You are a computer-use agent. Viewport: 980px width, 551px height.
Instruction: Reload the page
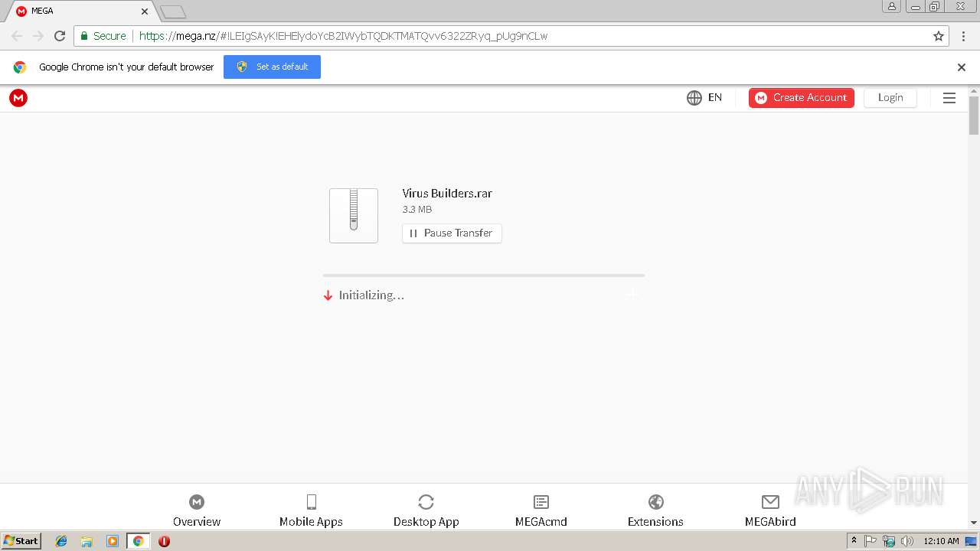point(60,36)
